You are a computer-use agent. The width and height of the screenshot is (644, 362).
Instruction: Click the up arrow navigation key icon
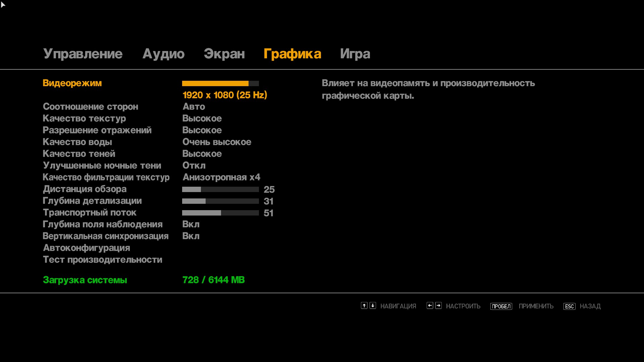pos(364,305)
